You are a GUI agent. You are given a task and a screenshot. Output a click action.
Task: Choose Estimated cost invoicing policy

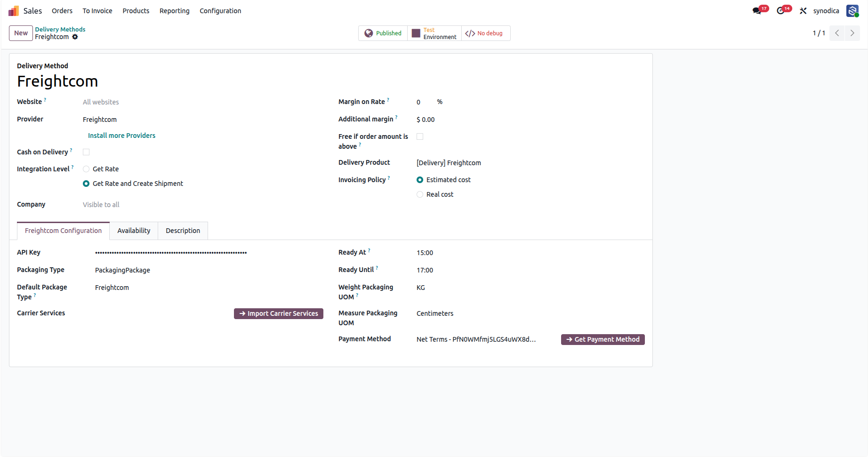(x=420, y=180)
